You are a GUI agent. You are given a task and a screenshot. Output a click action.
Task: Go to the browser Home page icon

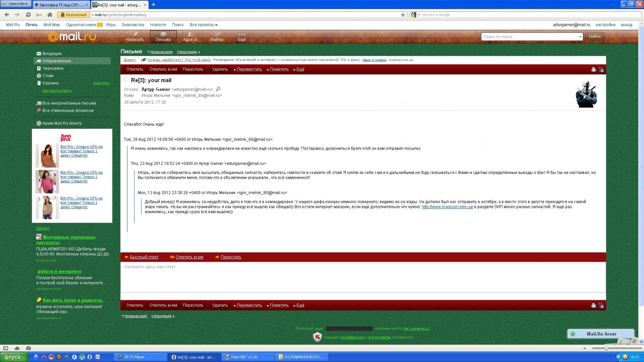tap(50, 15)
